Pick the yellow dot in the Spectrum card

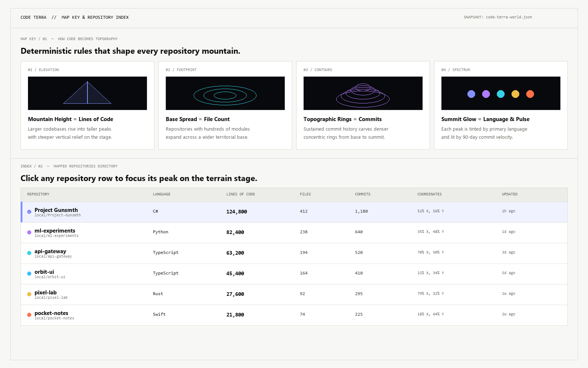pyautogui.click(x=515, y=94)
